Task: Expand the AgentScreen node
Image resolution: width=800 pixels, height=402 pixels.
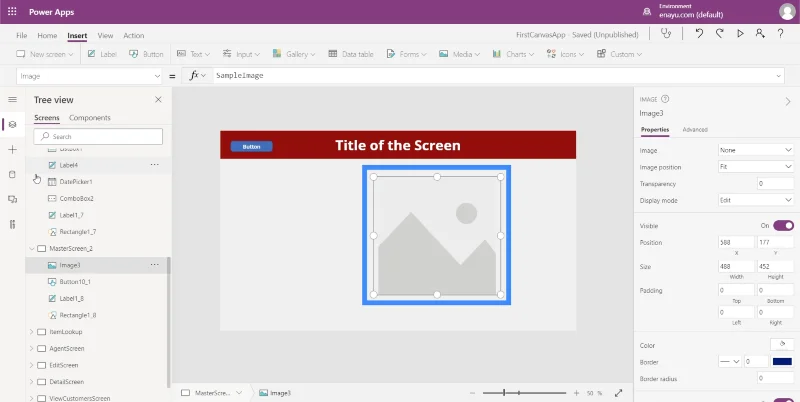Action: [x=32, y=348]
